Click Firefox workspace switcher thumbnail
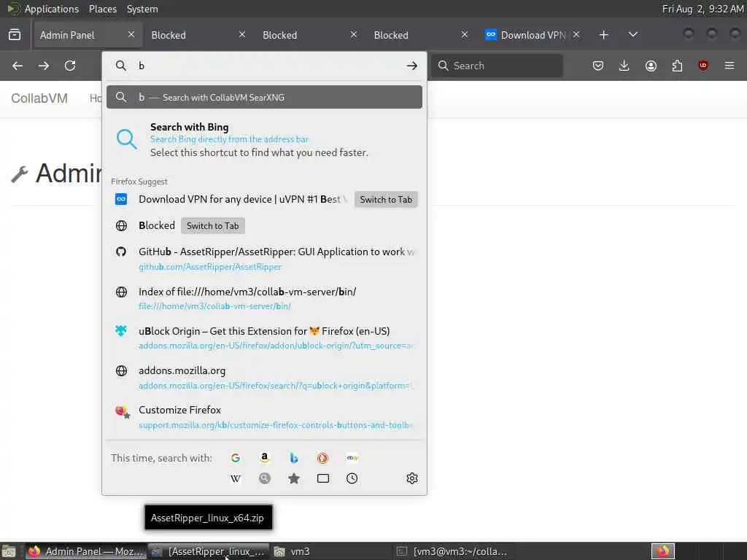This screenshot has height=560, width=747. coord(663,551)
